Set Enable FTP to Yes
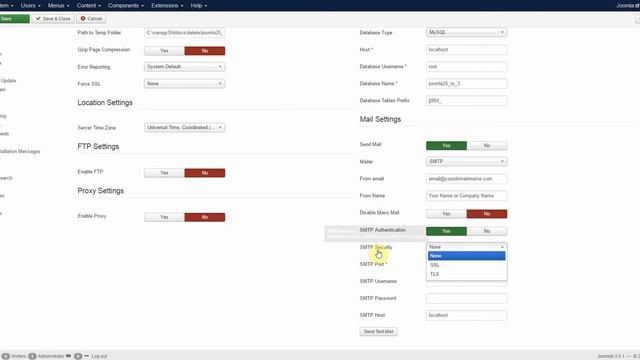 (164, 173)
